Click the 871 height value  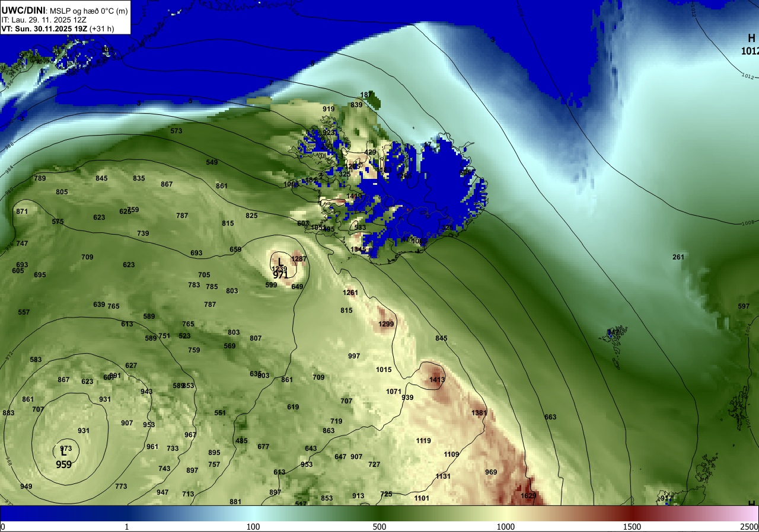tap(22, 211)
